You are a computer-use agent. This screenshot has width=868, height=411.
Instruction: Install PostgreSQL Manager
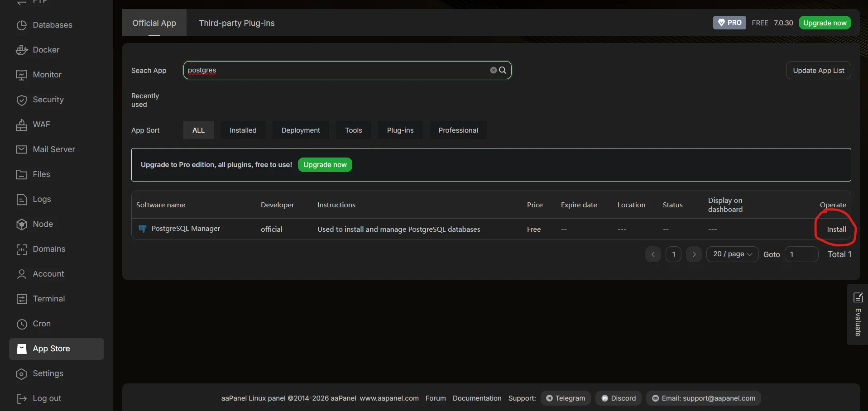point(836,229)
